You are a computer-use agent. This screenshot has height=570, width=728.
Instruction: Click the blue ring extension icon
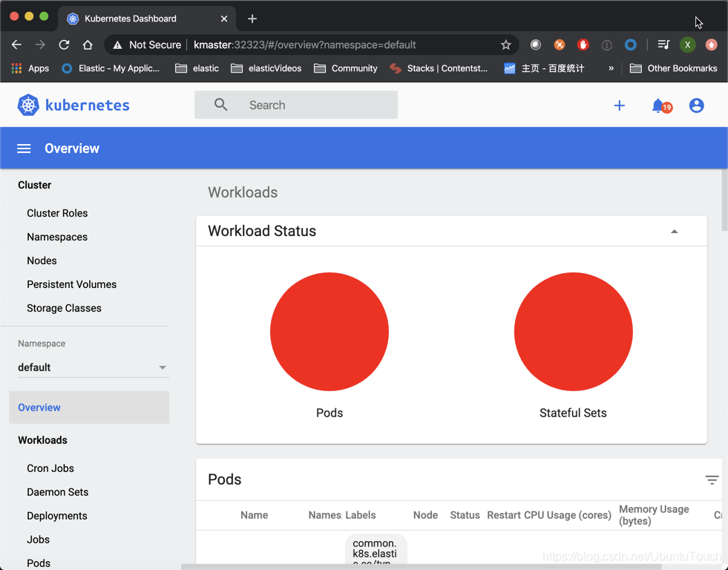tap(631, 45)
